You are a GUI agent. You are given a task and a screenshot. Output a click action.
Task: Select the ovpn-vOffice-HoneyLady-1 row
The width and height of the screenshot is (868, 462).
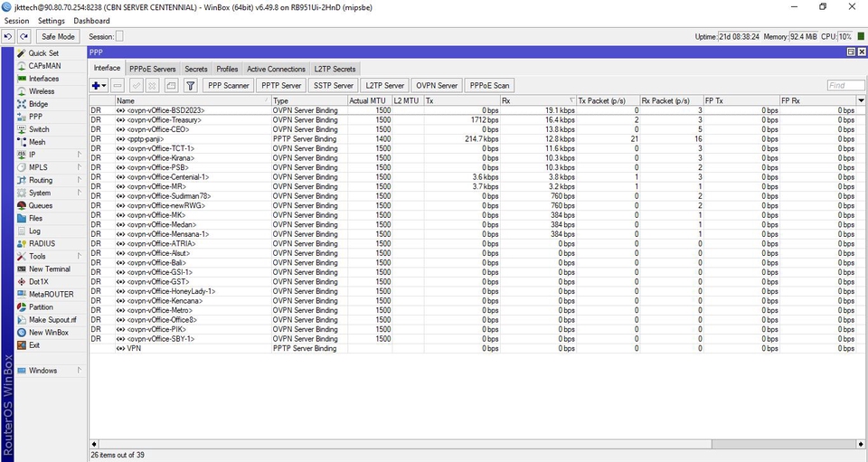[473, 291]
